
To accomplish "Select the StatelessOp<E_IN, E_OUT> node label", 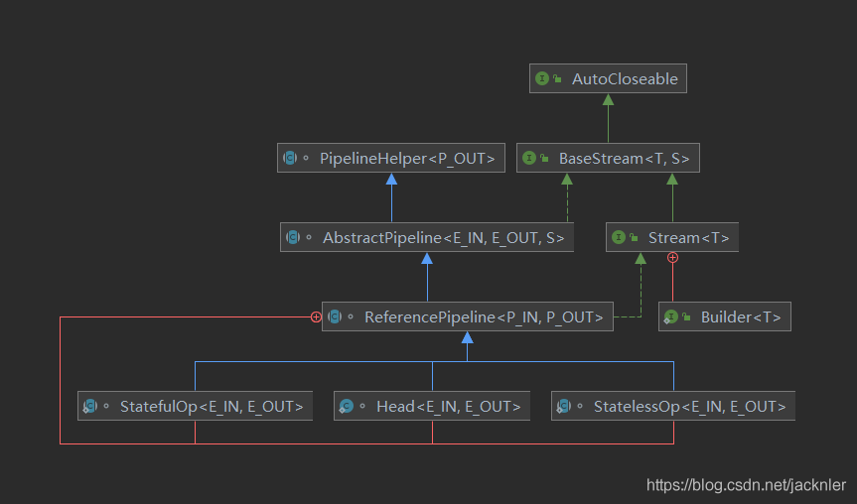I will click(x=689, y=407).
